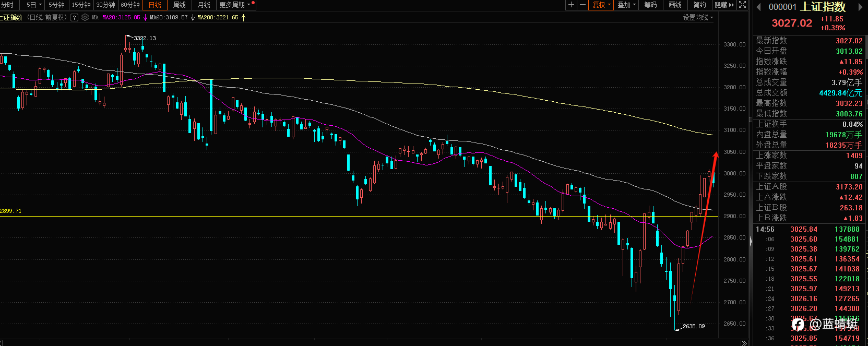Click the 筹码 chip distribution button
This screenshot has width=868, height=346.
point(650,5)
